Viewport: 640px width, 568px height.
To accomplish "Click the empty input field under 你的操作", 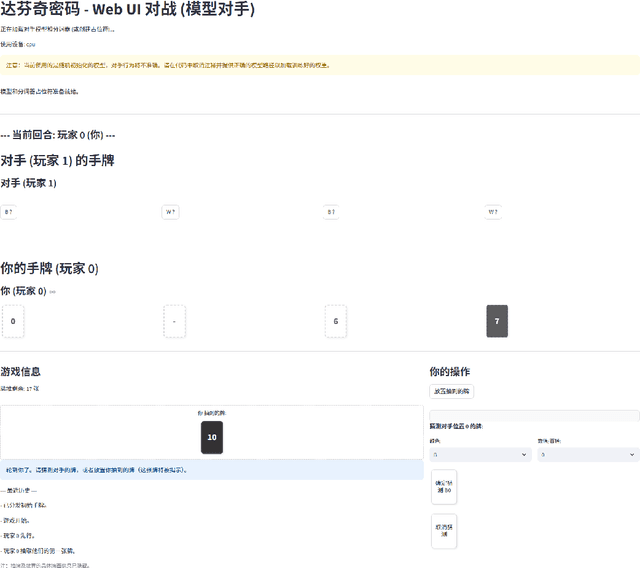I will pyautogui.click(x=534, y=415).
